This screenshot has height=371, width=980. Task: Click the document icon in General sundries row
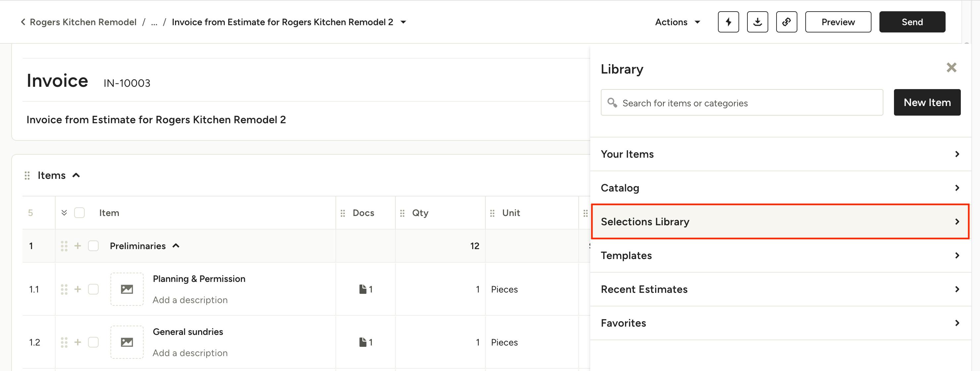click(363, 343)
